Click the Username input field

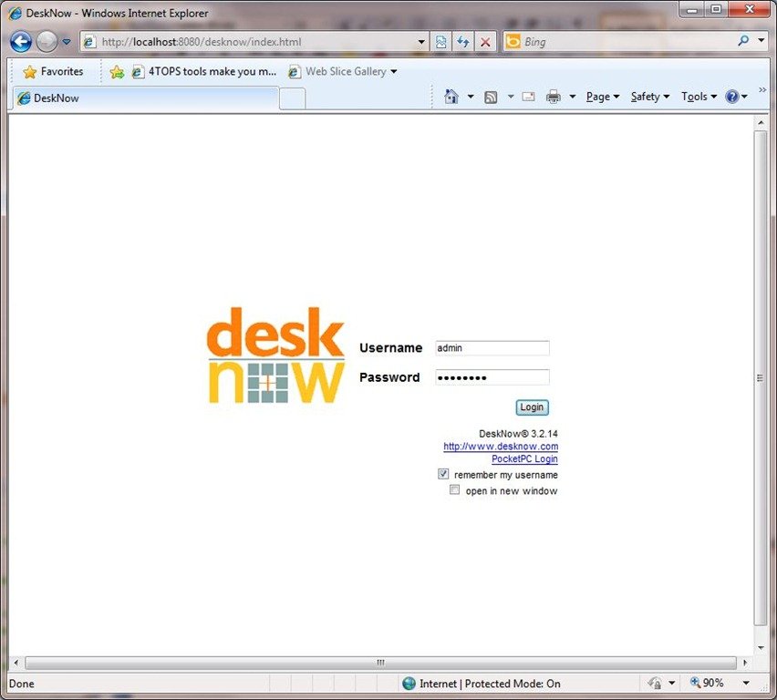coord(492,347)
